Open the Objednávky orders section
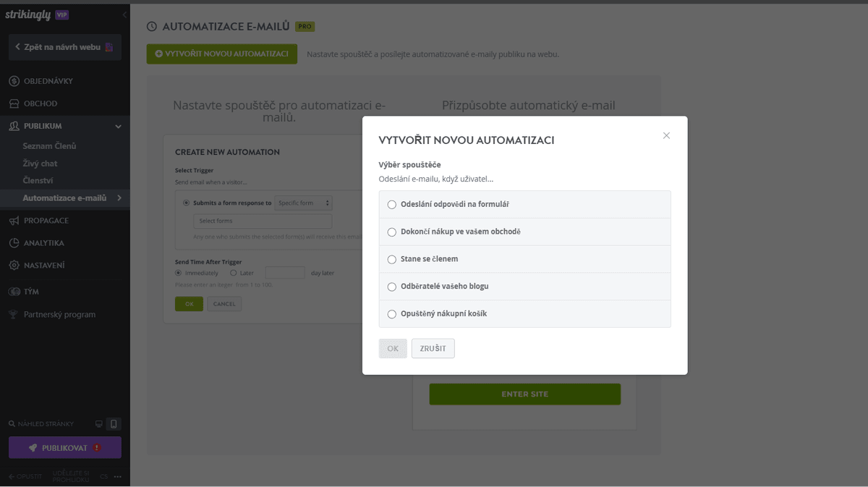The height and width of the screenshot is (487, 868). tap(13, 80)
